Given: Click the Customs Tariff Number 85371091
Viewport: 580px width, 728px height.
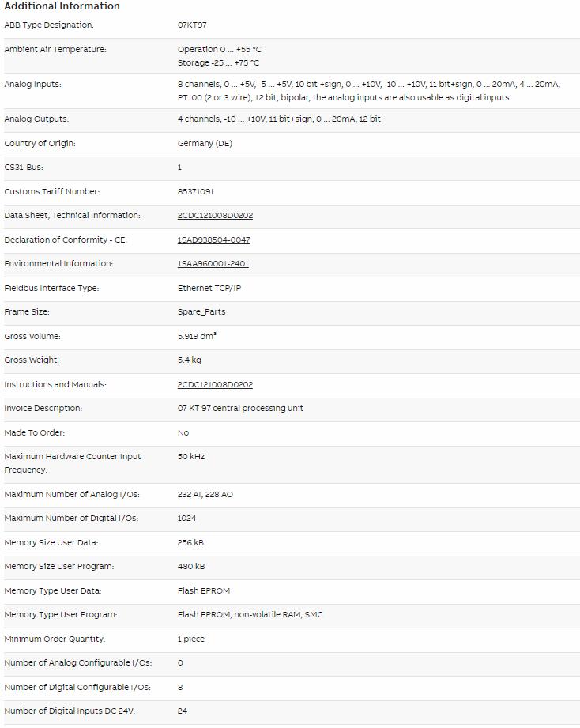Looking at the screenshot, I should pos(195,191).
